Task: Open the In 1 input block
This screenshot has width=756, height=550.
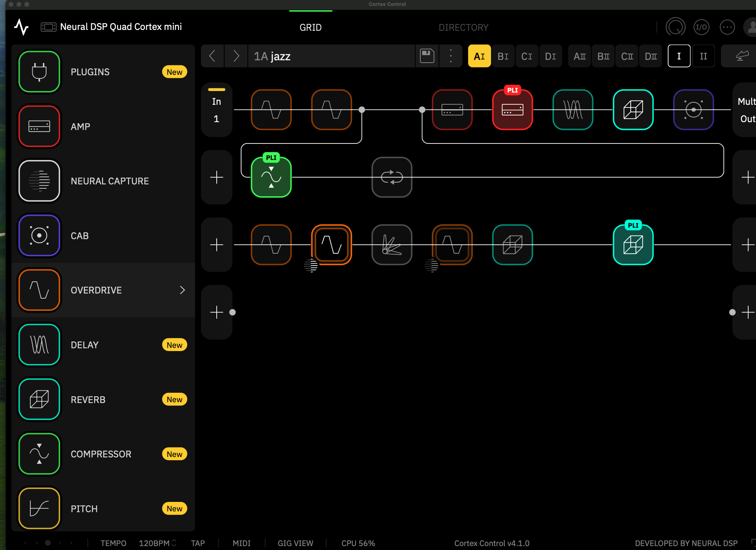Action: [216, 110]
